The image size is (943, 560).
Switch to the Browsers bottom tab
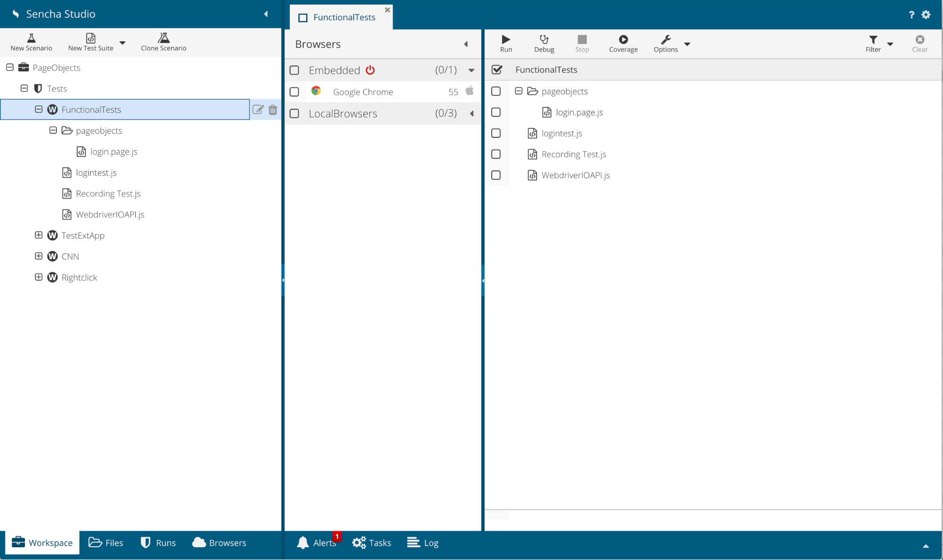click(x=219, y=543)
